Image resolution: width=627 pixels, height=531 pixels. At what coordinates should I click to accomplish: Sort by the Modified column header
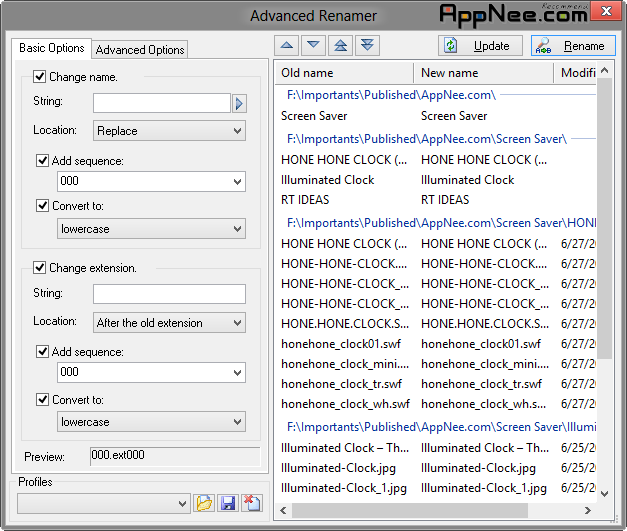(575, 73)
